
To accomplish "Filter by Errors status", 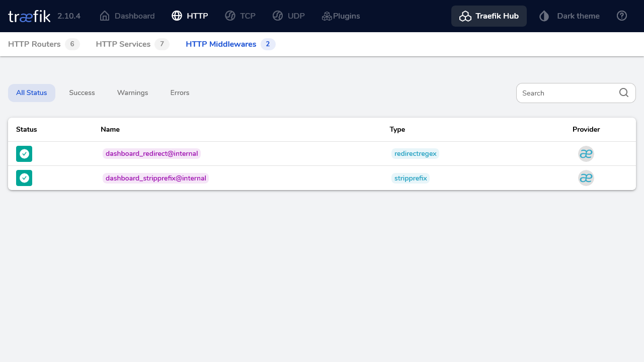I will click(180, 93).
